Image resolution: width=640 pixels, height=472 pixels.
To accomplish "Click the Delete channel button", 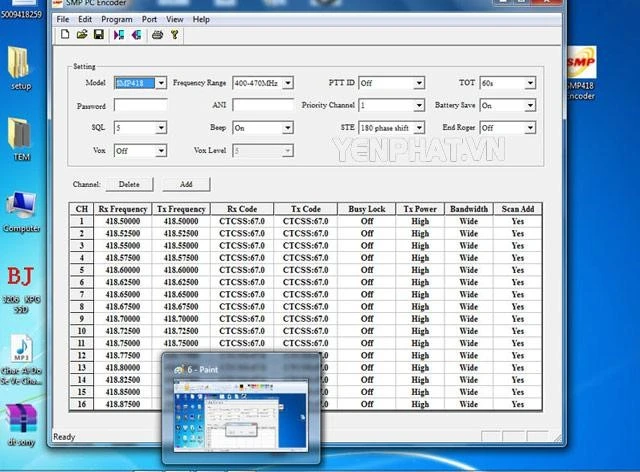I will tap(129, 184).
